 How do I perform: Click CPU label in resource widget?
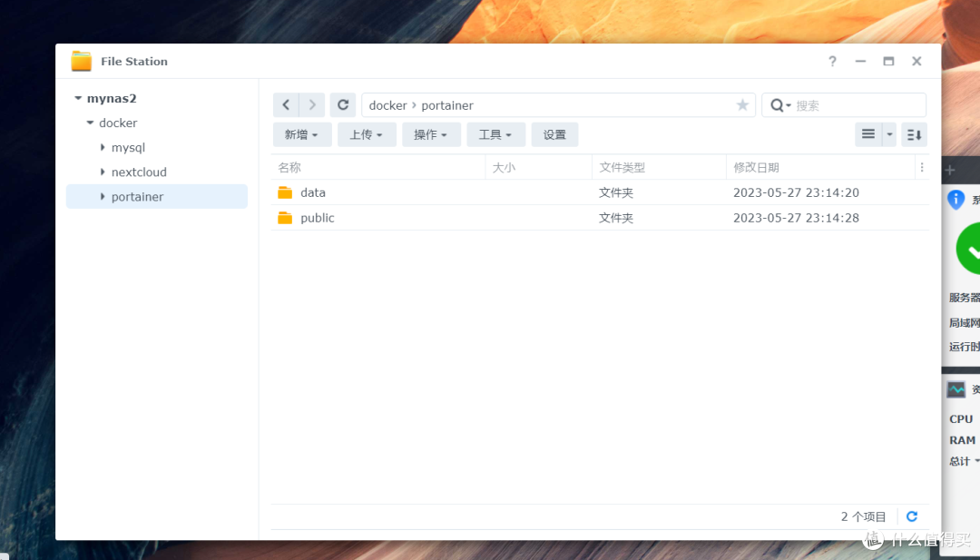coord(961,418)
